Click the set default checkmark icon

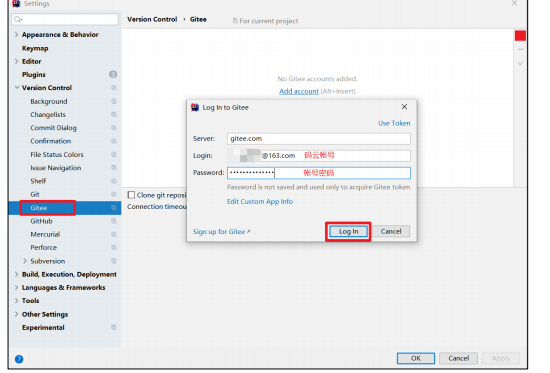(x=521, y=63)
